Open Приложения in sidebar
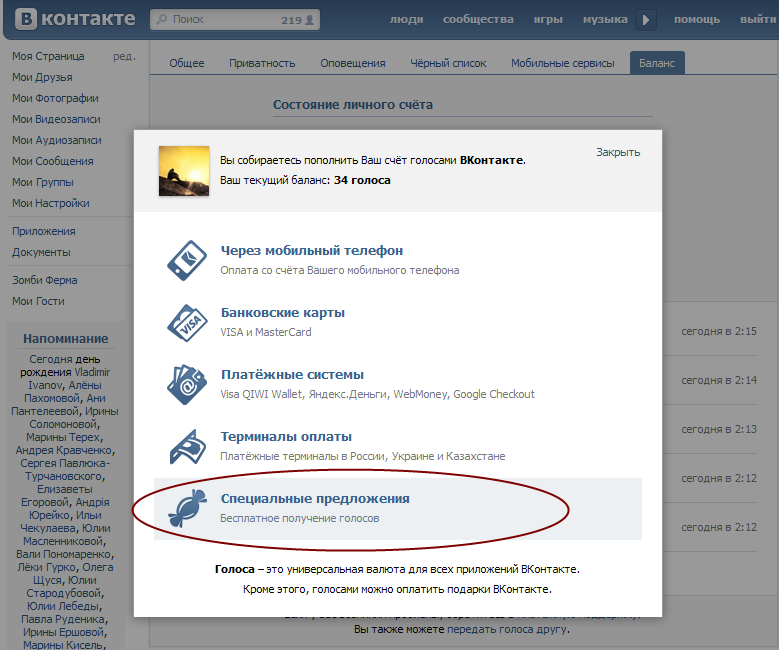 pyautogui.click(x=44, y=231)
